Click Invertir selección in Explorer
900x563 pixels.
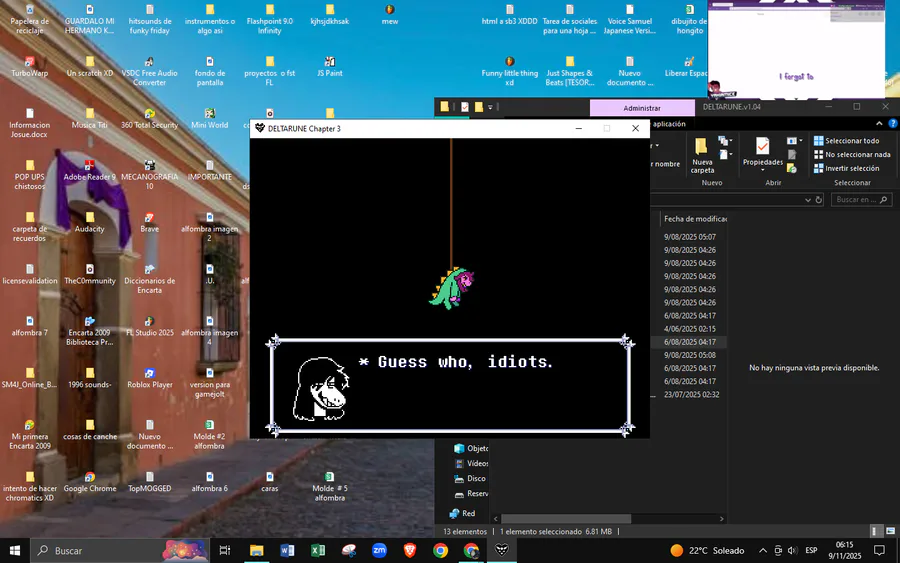pos(847,168)
